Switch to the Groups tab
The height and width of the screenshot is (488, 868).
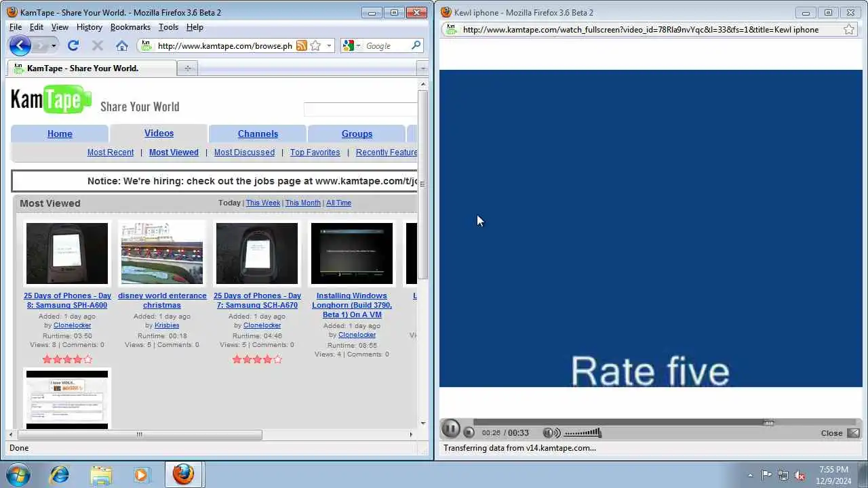click(357, 134)
